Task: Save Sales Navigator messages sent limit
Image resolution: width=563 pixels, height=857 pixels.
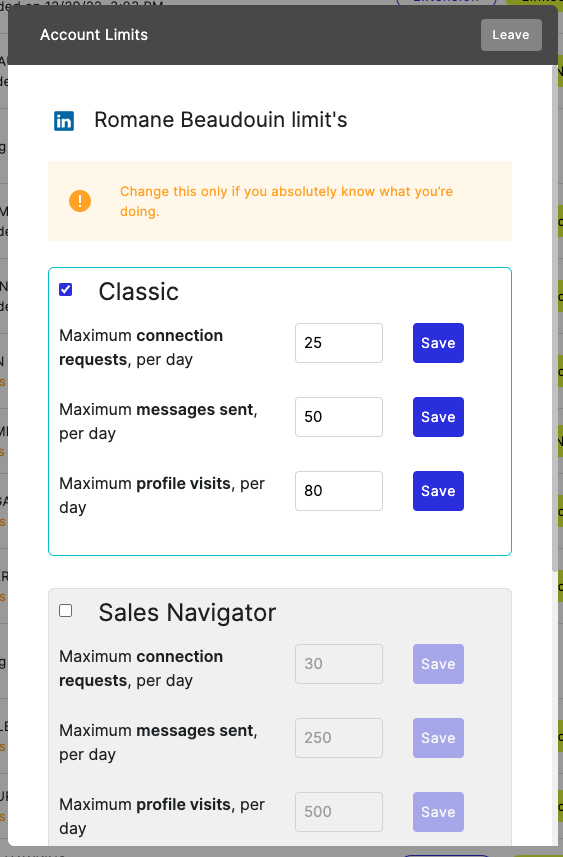Action: 438,738
